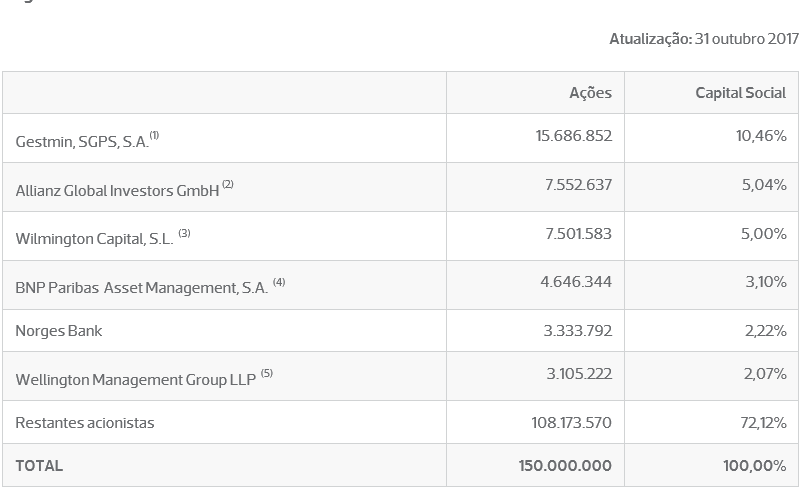Select the total 150.000.000 shares
802x489 pixels.
pyautogui.click(x=565, y=466)
